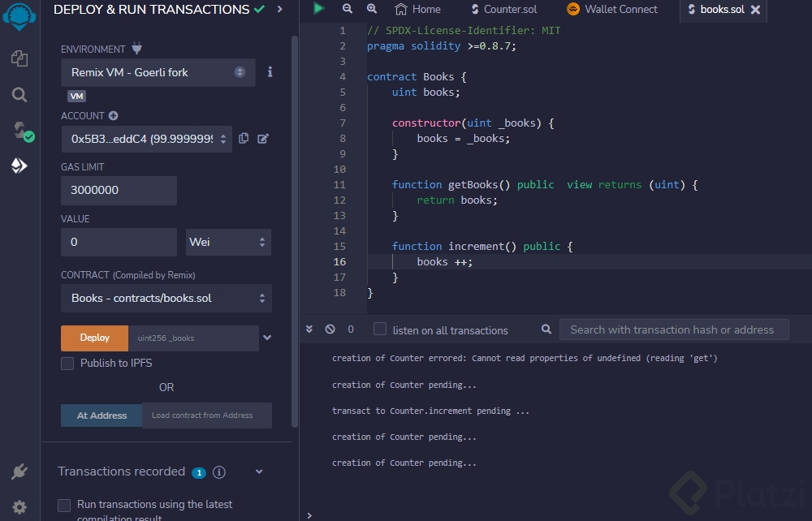Click the terminal command prompt arrow
This screenshot has width=812, height=521.
309,515
